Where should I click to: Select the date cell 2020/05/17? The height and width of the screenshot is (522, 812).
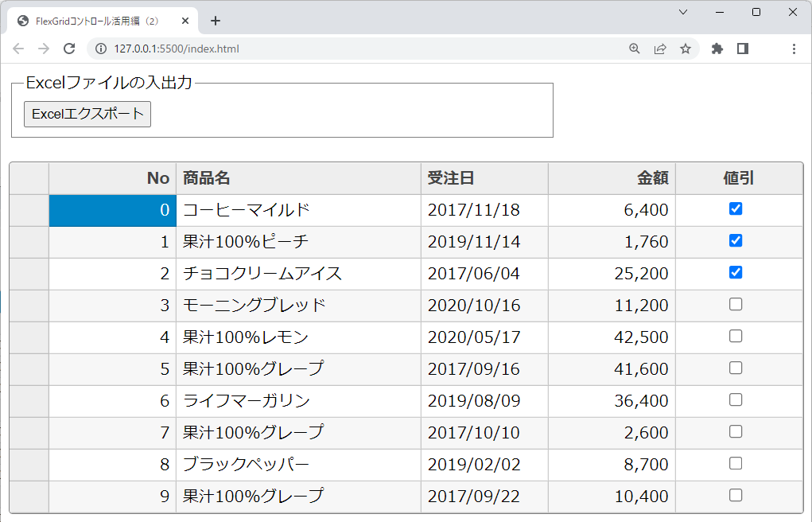click(x=484, y=337)
